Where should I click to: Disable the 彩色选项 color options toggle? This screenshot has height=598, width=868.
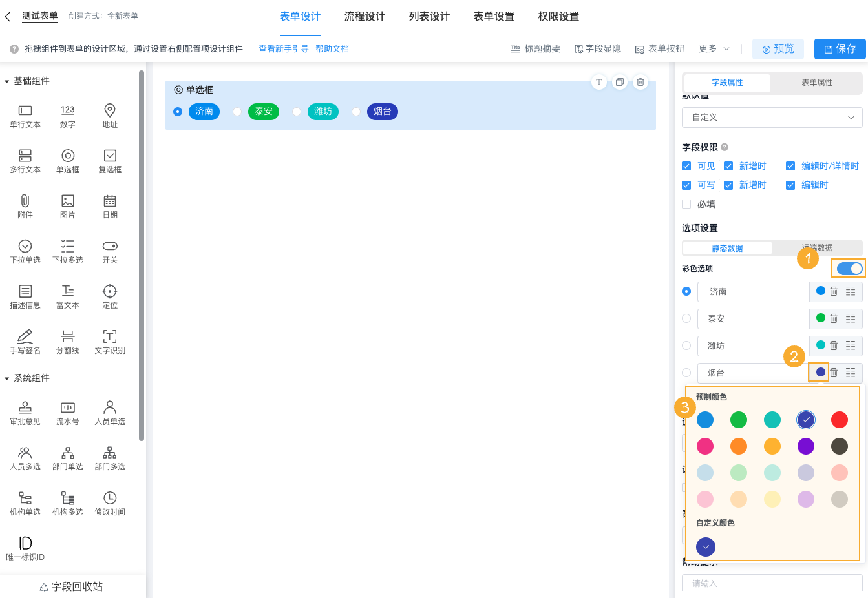coord(848,268)
